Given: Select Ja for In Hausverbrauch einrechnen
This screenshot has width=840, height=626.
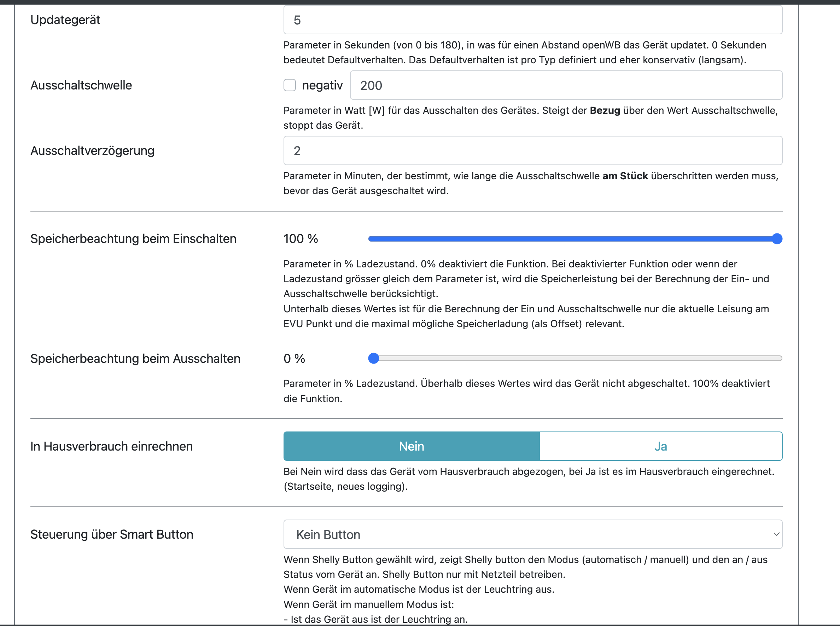Looking at the screenshot, I should click(660, 446).
